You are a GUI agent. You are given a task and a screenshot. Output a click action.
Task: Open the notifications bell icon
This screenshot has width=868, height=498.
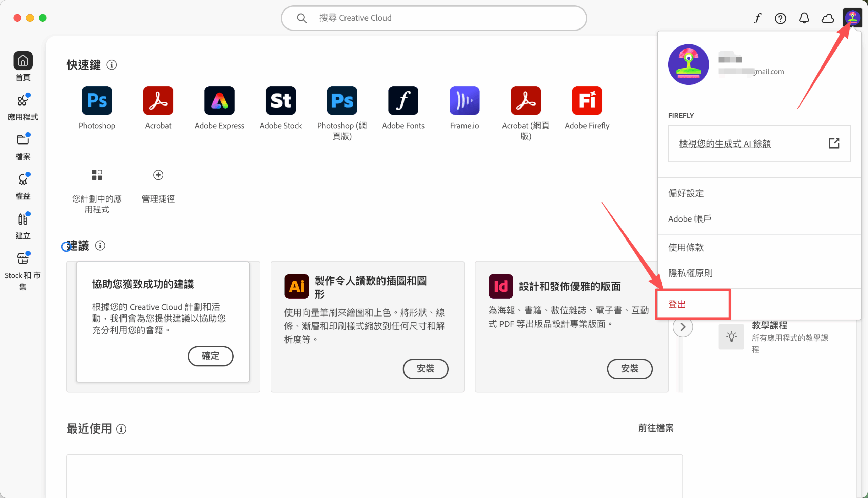(x=804, y=18)
